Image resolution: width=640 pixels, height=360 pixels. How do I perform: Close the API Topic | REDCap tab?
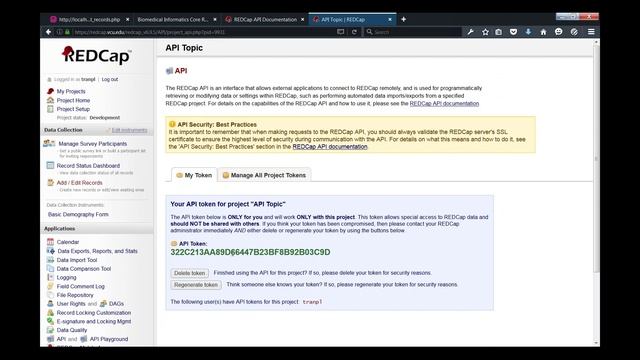390,19
